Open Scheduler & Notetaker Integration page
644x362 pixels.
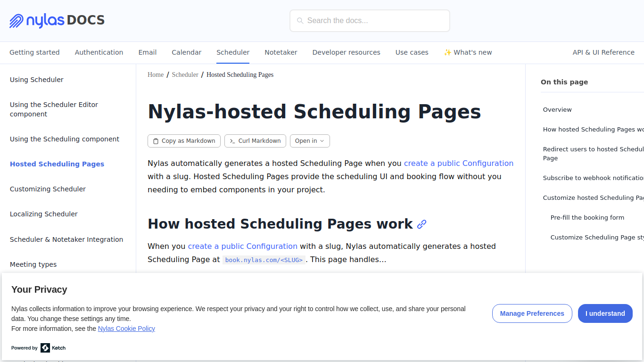pos(66,239)
